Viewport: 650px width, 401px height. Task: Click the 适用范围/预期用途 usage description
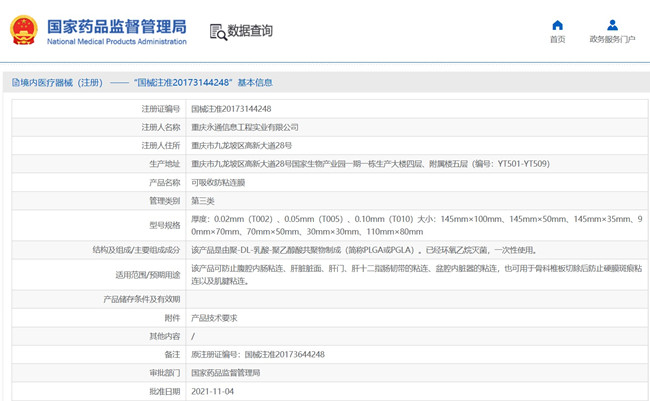[417, 275]
